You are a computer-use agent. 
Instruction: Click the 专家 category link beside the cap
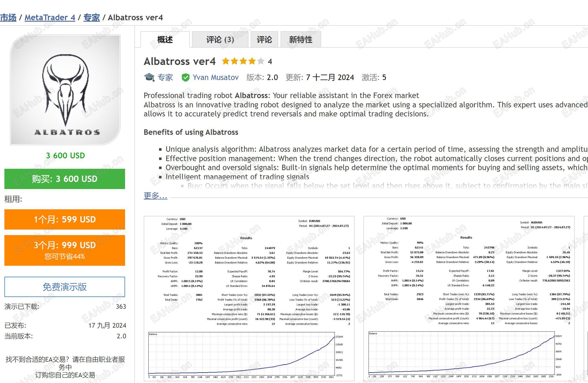[x=165, y=78]
